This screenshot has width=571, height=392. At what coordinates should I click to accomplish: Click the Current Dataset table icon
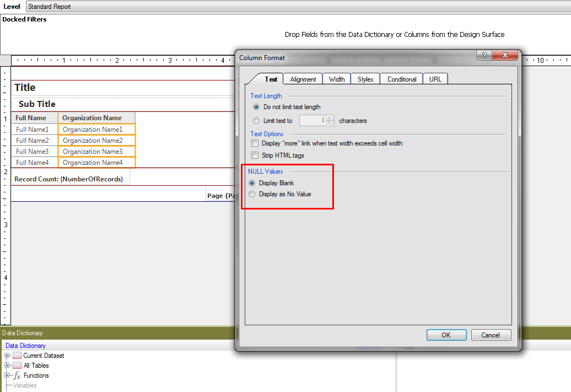(x=17, y=356)
